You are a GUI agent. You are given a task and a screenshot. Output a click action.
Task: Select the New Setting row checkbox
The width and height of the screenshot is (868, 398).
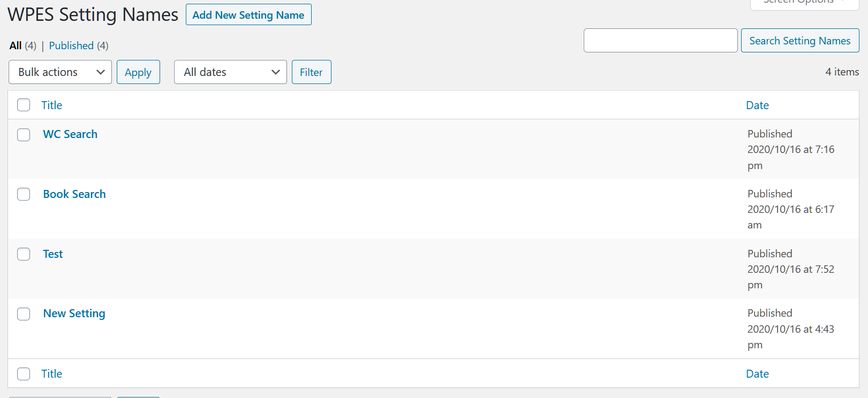(24, 314)
